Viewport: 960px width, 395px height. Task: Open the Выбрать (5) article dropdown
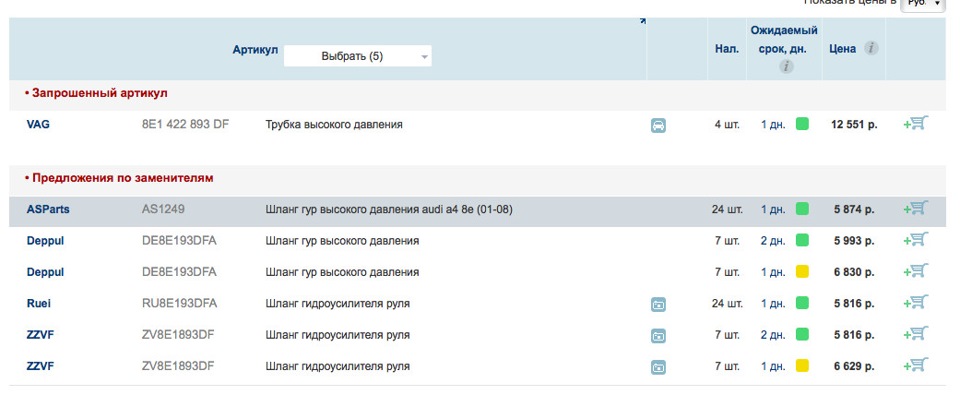(358, 56)
